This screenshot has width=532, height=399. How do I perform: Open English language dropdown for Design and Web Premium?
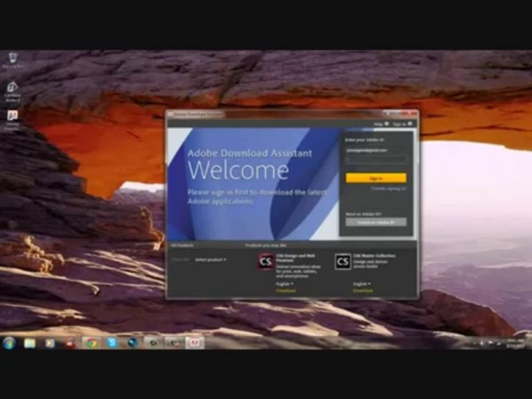pos(285,284)
